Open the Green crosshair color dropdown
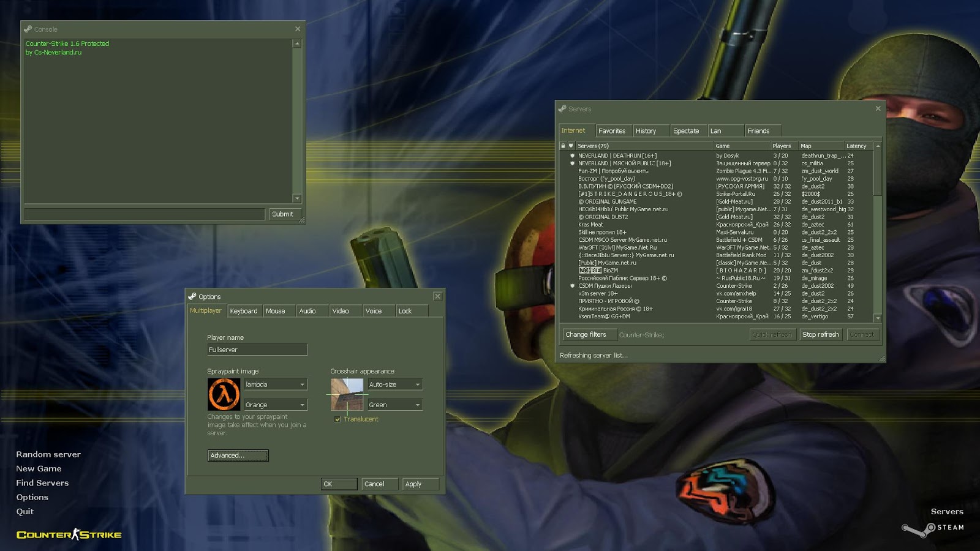The image size is (980, 551). click(395, 405)
